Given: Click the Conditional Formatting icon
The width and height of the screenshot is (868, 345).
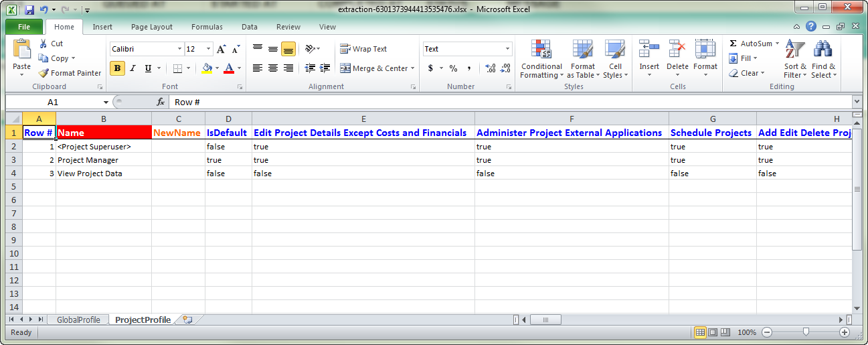Looking at the screenshot, I should pos(541,50).
